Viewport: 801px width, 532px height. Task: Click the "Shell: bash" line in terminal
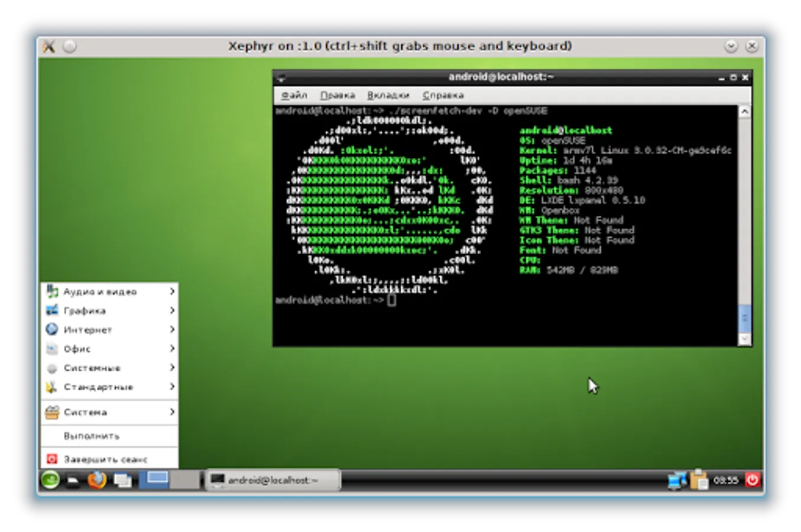(x=568, y=180)
